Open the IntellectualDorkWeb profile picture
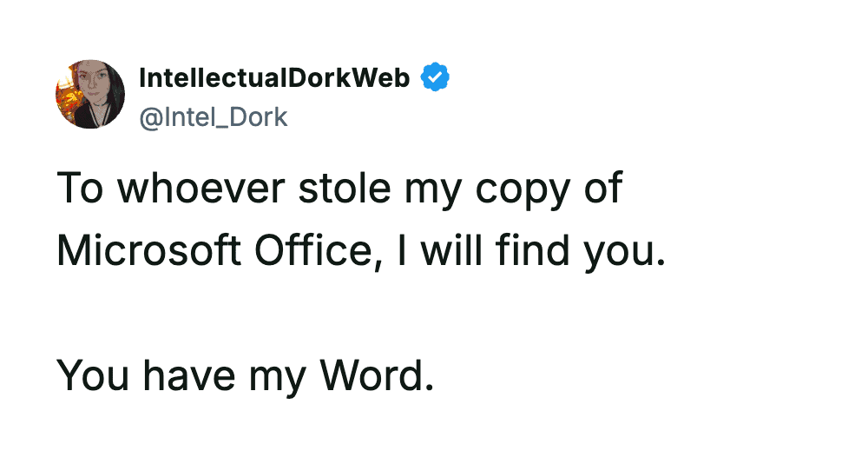This screenshot has height=464, width=868. (x=90, y=94)
